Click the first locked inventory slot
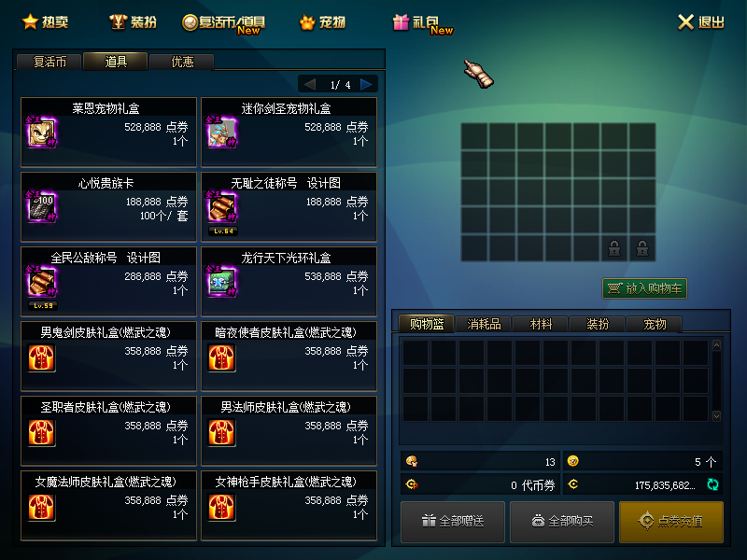The height and width of the screenshot is (560, 747). tap(614, 248)
